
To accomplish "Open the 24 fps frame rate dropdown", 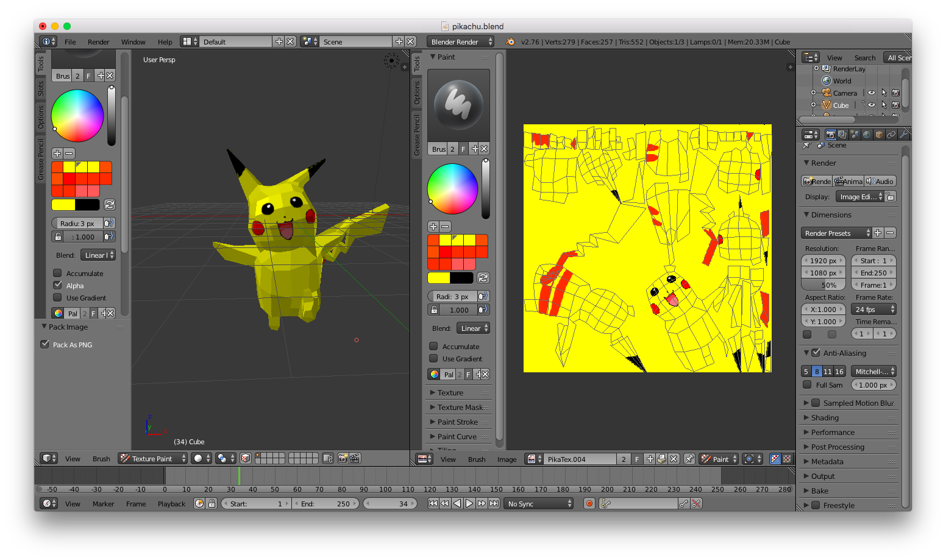I will coord(873,310).
